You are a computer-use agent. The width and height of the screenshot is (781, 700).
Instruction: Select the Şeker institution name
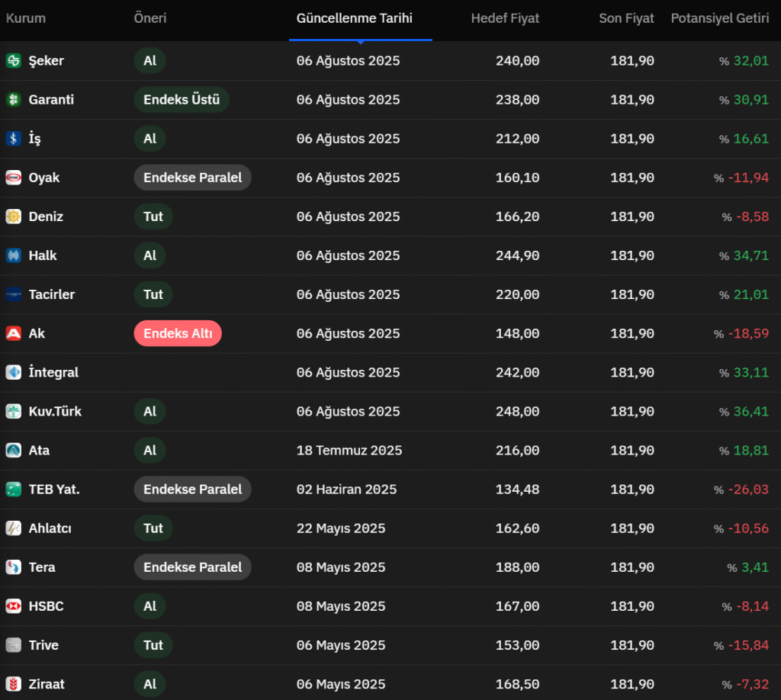tap(47, 61)
